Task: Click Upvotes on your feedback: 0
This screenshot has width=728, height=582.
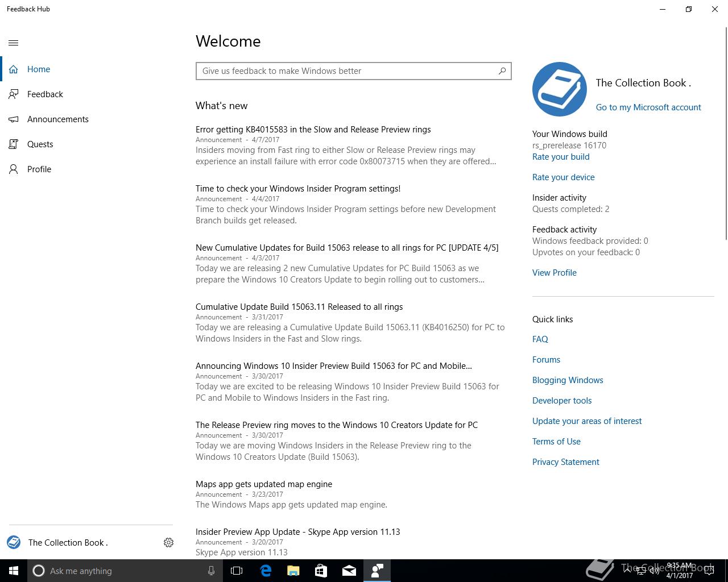Action: tap(586, 252)
